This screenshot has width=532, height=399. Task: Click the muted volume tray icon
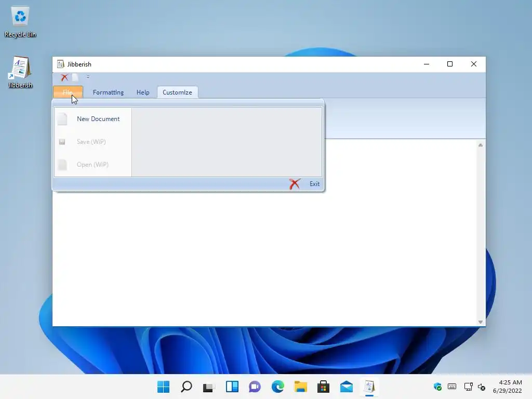click(x=482, y=387)
